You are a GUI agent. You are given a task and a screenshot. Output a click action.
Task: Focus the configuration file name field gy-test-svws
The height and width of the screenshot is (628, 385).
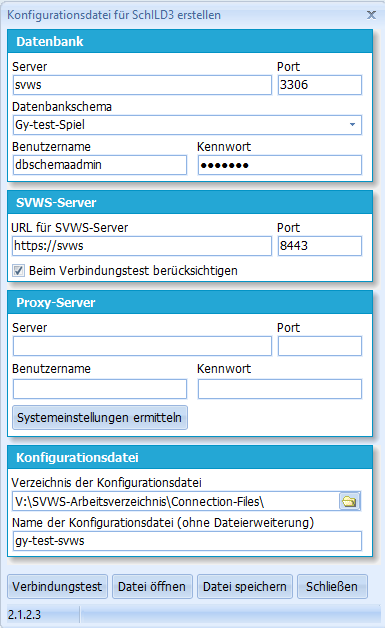pos(187,541)
